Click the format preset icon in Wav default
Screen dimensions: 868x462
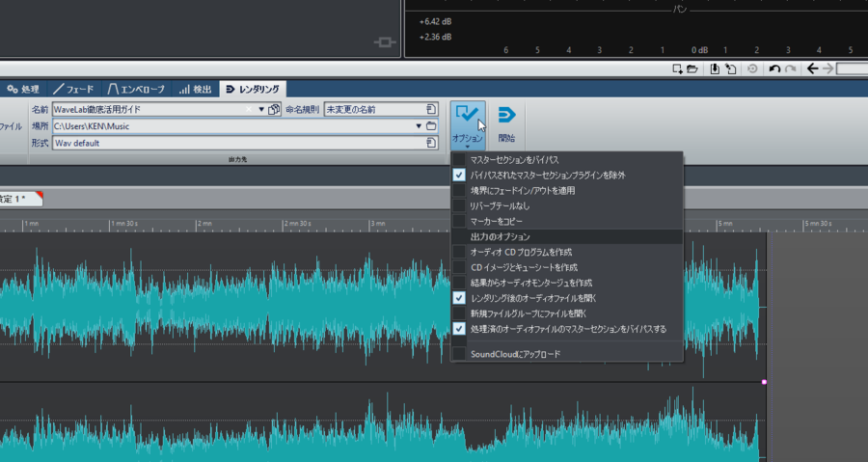431,143
